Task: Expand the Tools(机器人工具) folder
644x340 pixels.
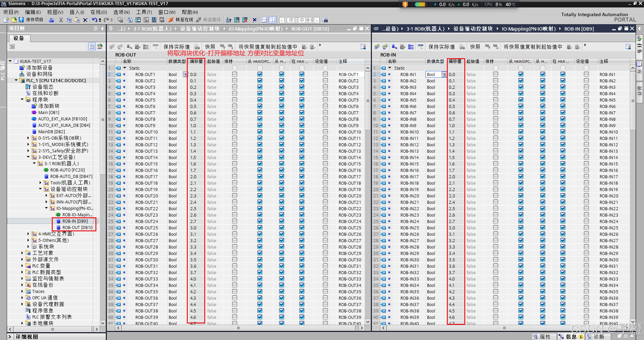Action: [x=40, y=183]
